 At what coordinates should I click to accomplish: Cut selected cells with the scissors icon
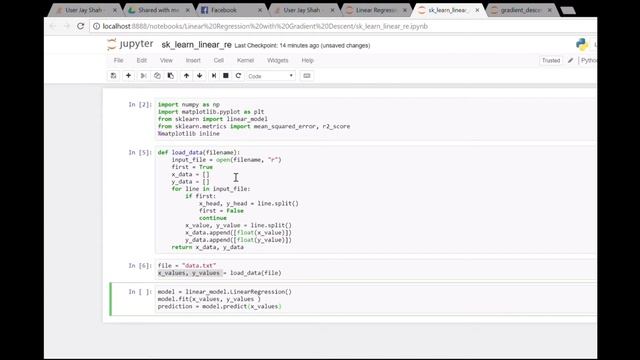[x=143, y=76]
